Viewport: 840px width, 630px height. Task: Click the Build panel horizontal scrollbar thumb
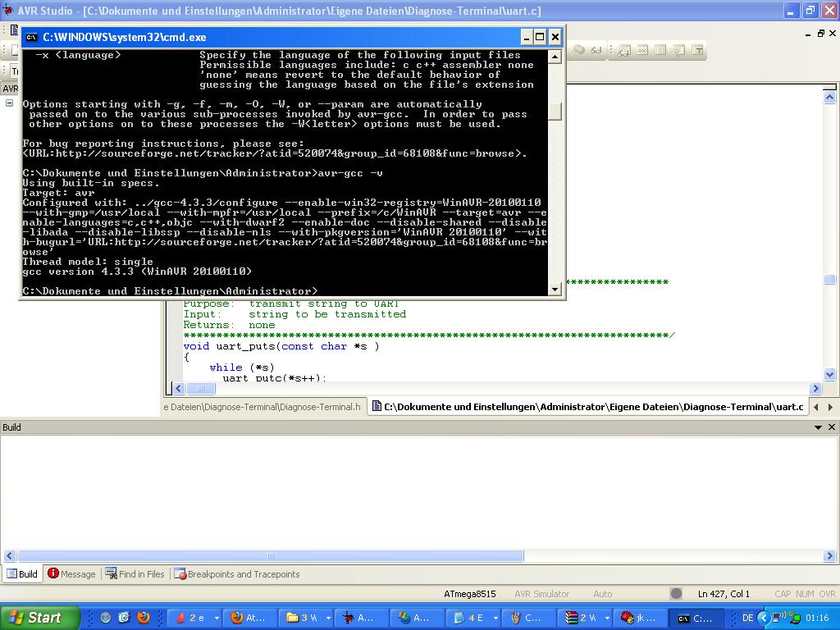[271, 555]
